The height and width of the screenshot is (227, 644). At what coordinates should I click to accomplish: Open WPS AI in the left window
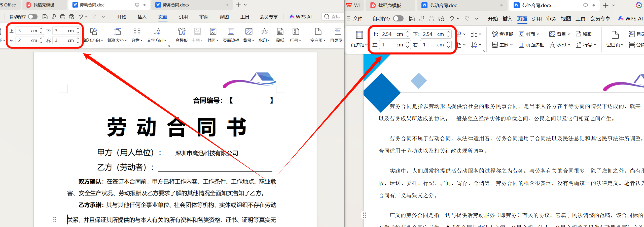301,17
